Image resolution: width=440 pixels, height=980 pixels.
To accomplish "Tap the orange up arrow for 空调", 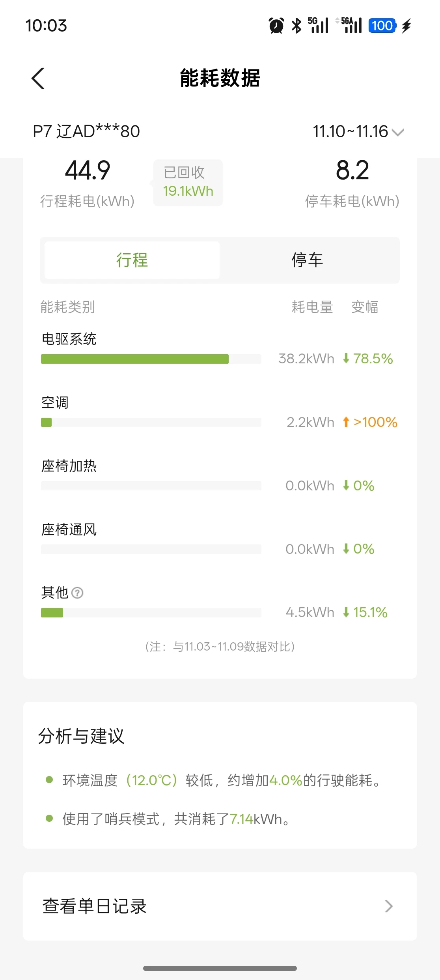I will (346, 422).
